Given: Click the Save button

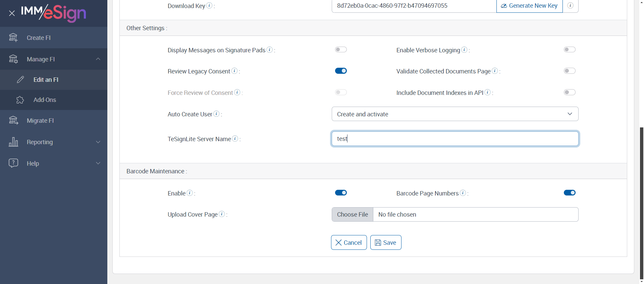Looking at the screenshot, I should coord(386,242).
